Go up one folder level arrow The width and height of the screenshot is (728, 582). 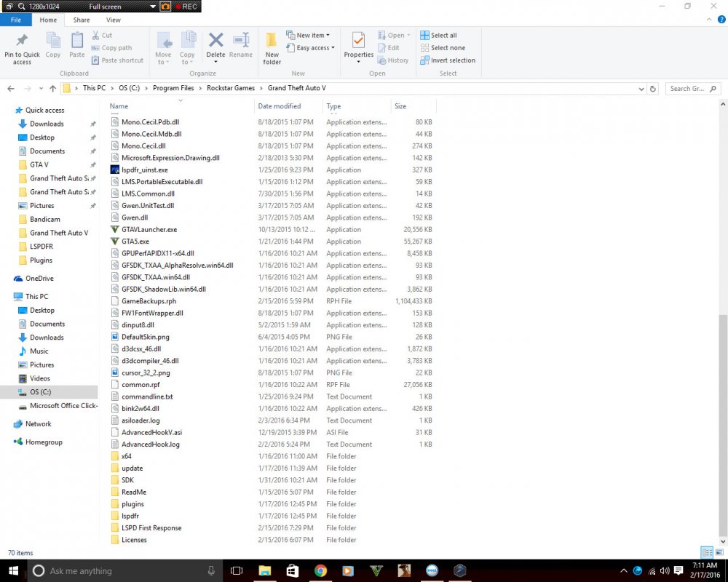52,89
